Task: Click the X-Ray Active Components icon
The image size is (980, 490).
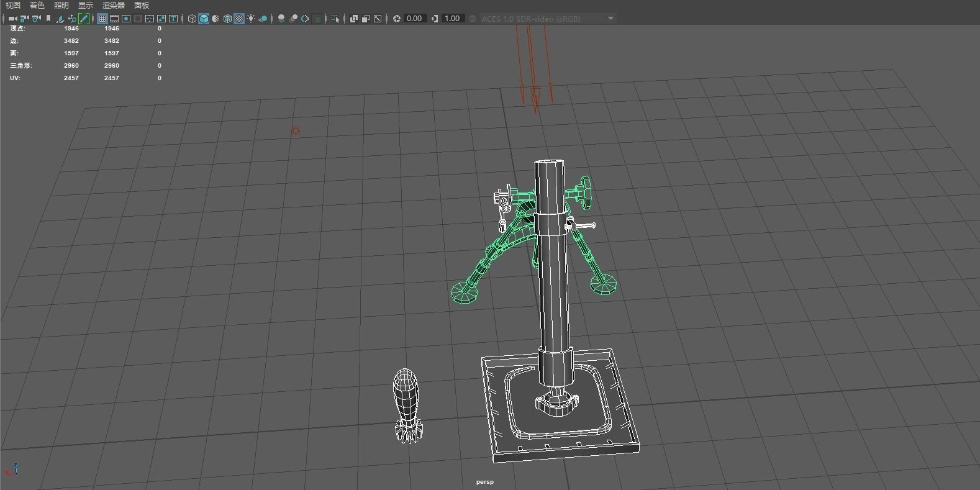Action: [x=366, y=19]
